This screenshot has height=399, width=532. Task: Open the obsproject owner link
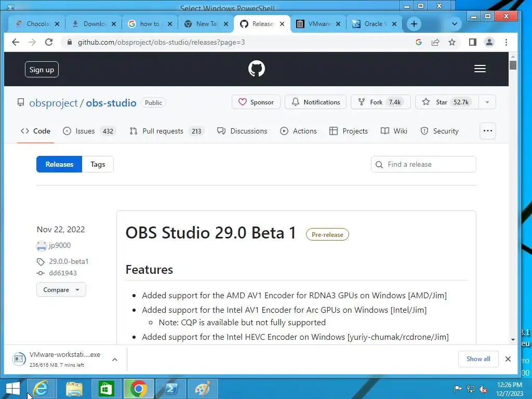(54, 103)
